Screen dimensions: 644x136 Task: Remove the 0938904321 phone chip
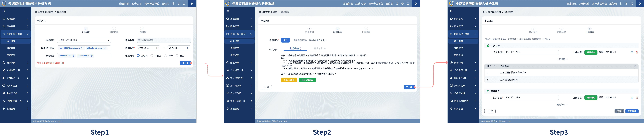click(92, 56)
